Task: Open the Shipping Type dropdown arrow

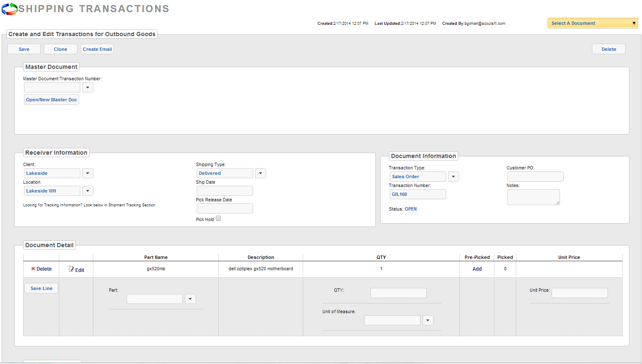Action: [260, 173]
